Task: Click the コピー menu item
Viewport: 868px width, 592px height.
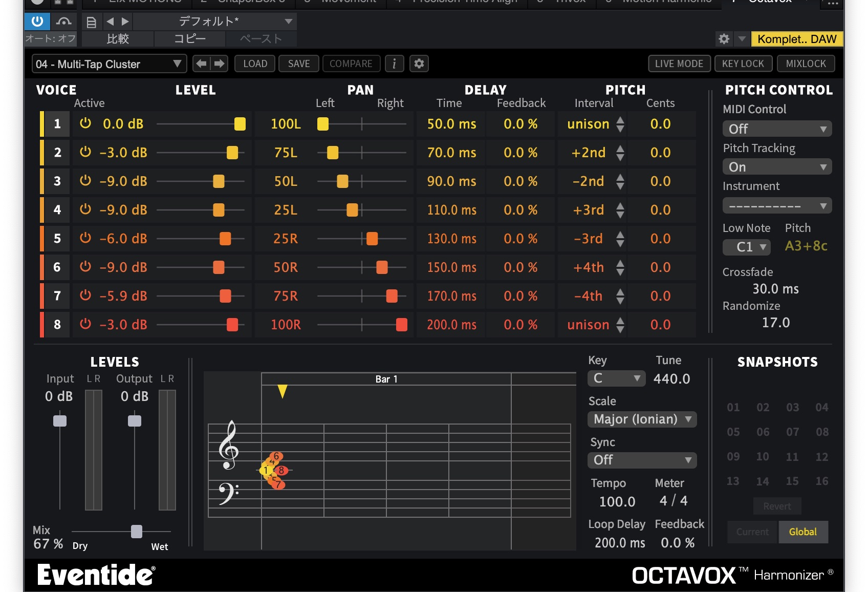Action: coord(189,39)
